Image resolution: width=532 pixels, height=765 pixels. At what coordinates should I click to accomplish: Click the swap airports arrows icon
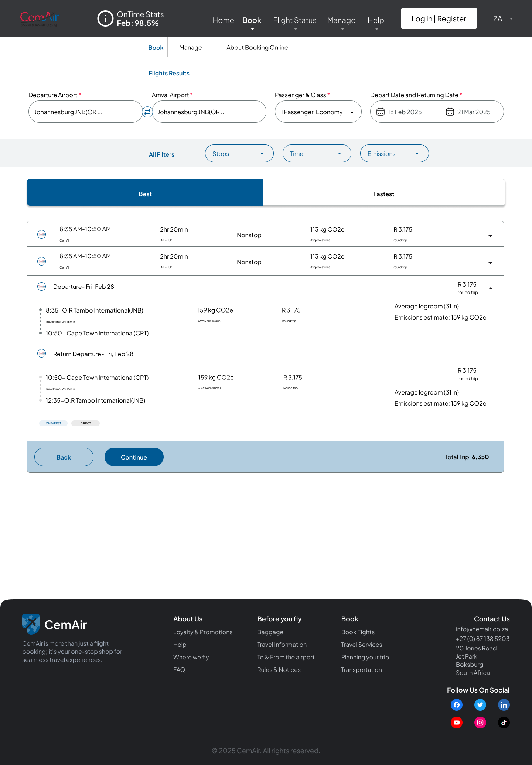147,112
